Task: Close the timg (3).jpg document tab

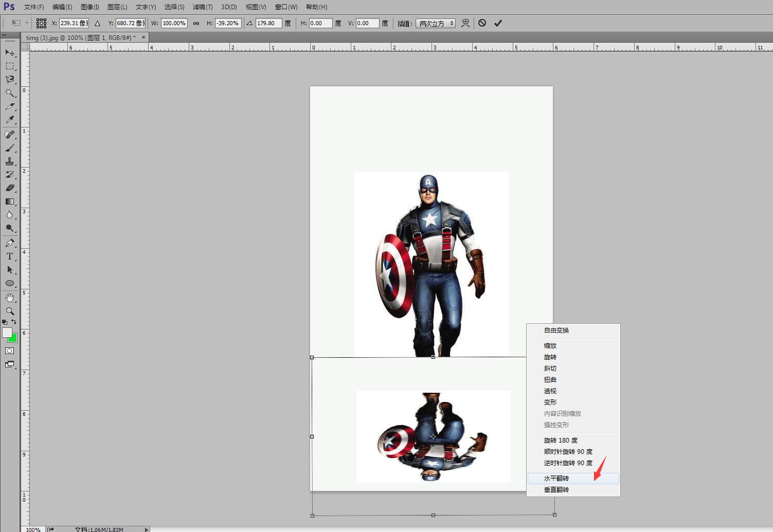Action: pos(143,37)
